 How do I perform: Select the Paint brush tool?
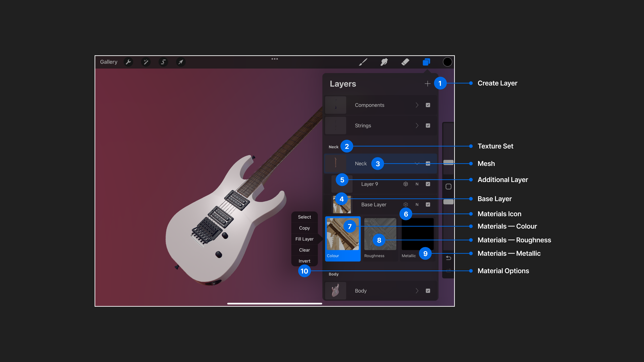click(x=363, y=62)
